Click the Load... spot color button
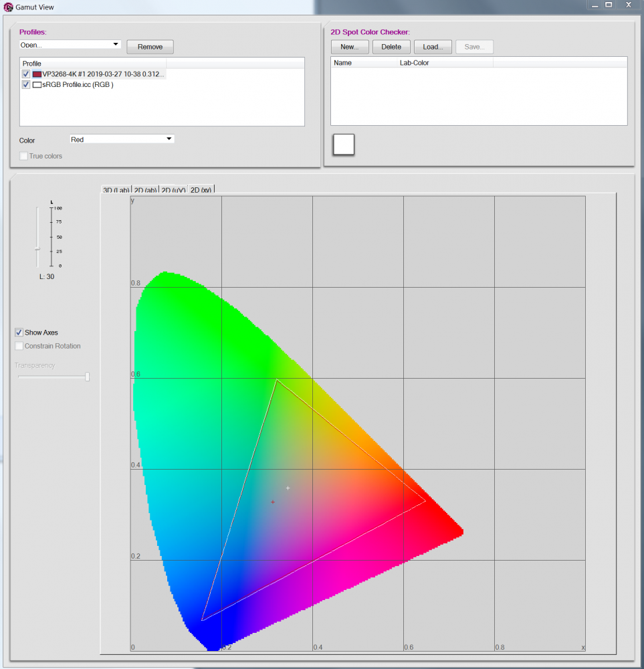This screenshot has height=669, width=644. click(433, 47)
